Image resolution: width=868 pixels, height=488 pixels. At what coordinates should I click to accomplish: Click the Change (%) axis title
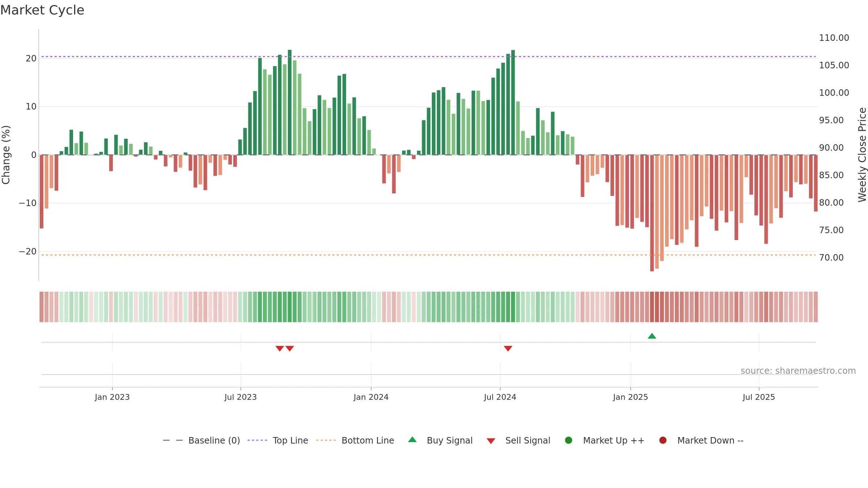(6, 155)
